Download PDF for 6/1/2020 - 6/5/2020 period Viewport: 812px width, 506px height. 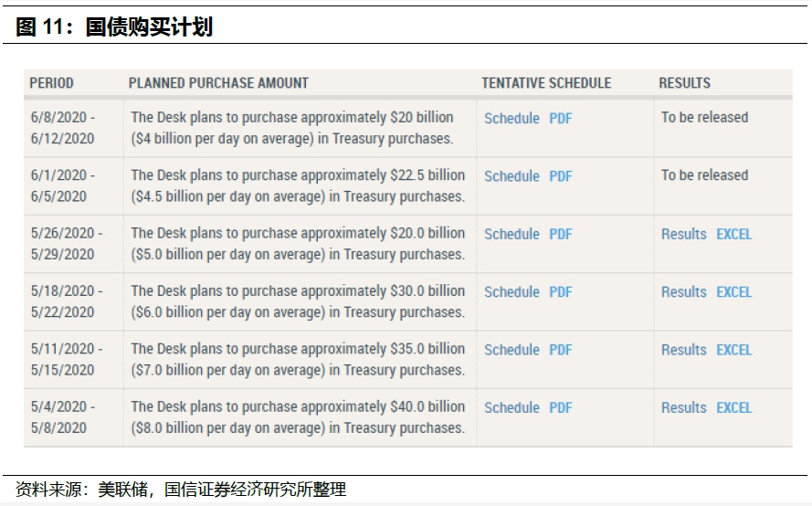tap(561, 176)
